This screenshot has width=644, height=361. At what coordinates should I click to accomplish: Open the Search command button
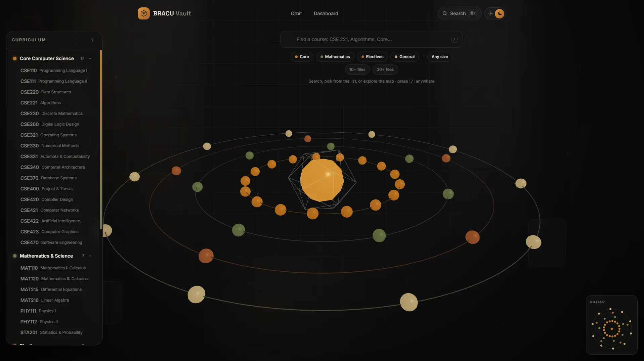[x=459, y=13]
